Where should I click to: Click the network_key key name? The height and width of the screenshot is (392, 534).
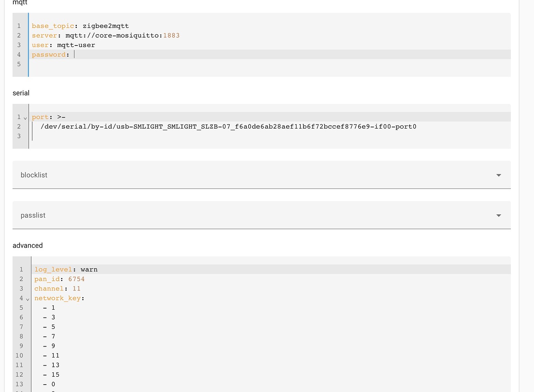pos(58,298)
